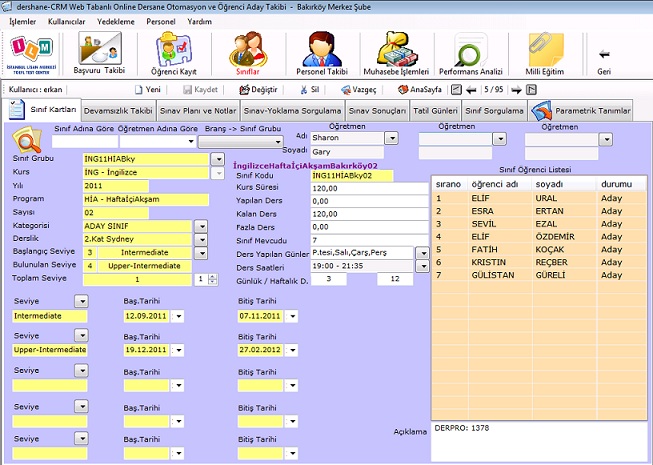Click the öğrenci adı column header

pyautogui.click(x=500, y=184)
